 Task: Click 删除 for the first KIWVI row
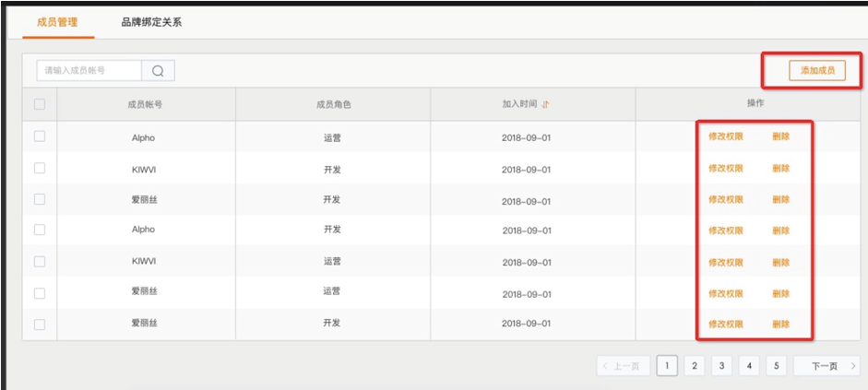point(780,168)
